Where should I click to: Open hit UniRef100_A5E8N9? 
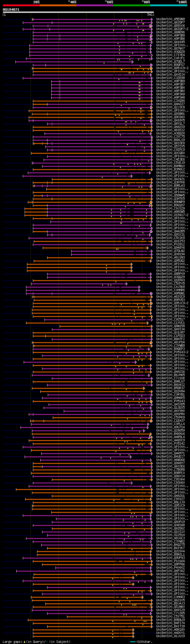170,19
